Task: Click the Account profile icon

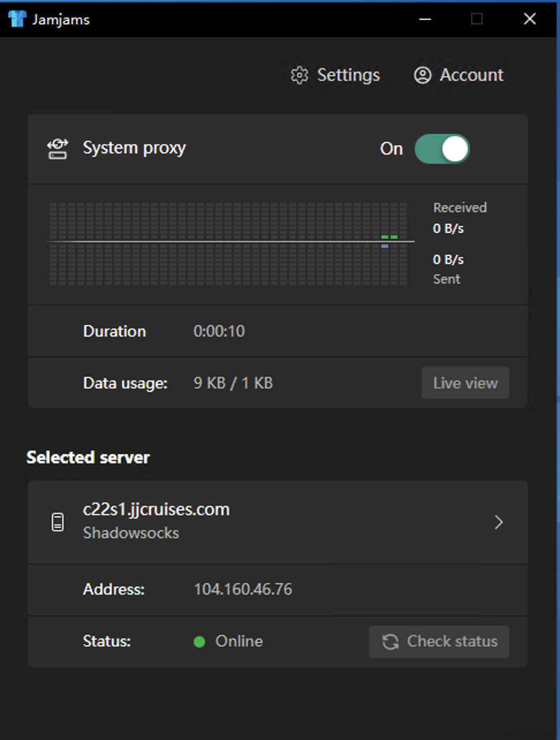Action: pyautogui.click(x=422, y=75)
